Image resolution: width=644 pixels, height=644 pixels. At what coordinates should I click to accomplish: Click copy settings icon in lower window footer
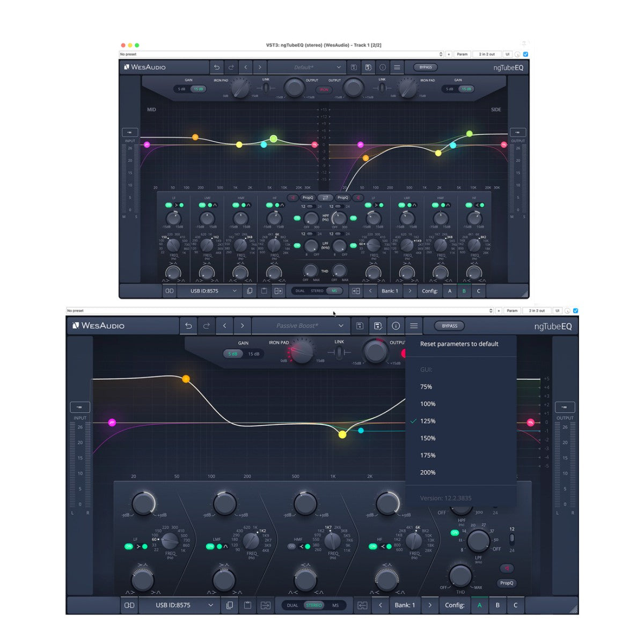coord(230,605)
